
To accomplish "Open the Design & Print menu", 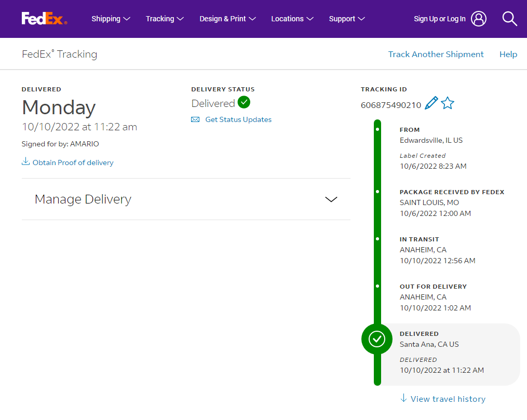I will click(x=227, y=19).
